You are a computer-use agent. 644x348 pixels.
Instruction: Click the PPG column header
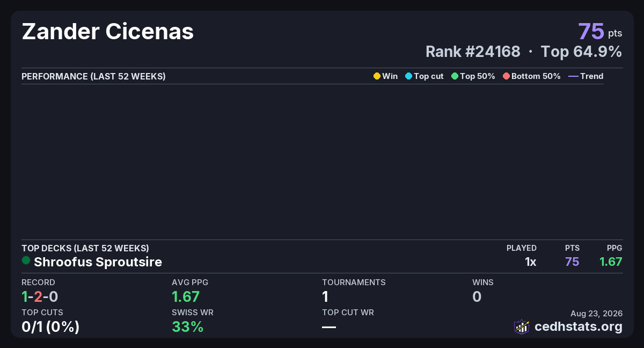tap(614, 248)
